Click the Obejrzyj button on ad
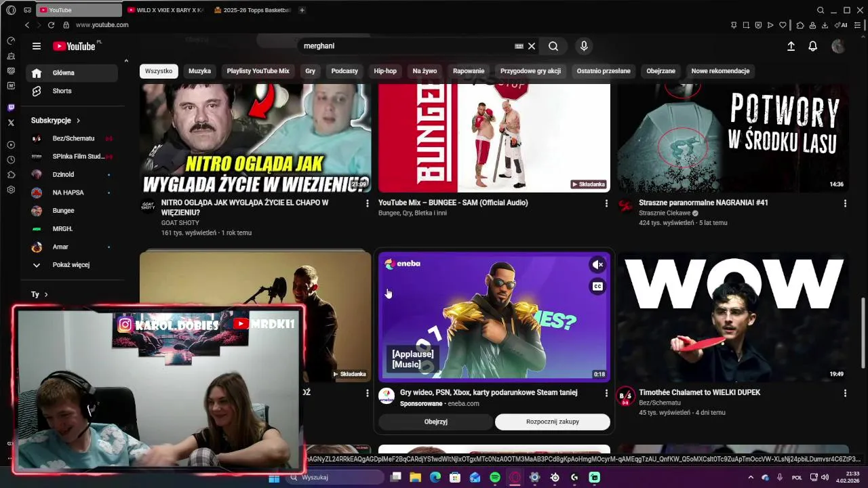This screenshot has height=488, width=868. point(435,422)
